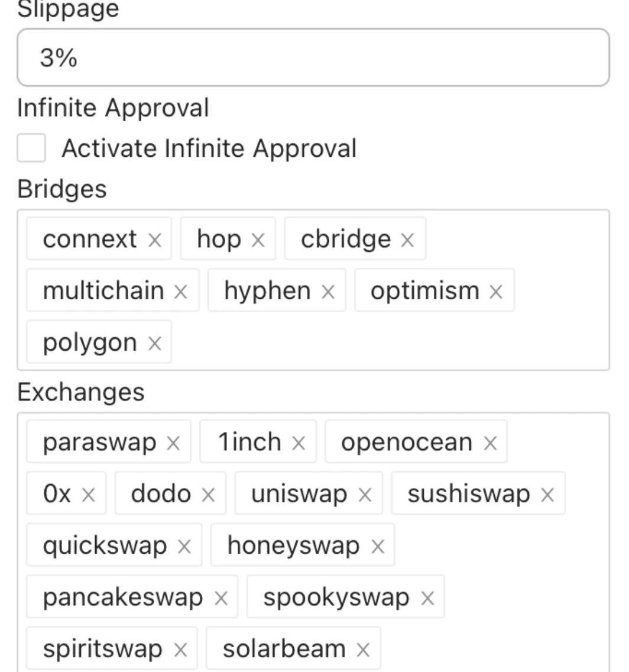Delete openocean exchange tag

point(490,442)
